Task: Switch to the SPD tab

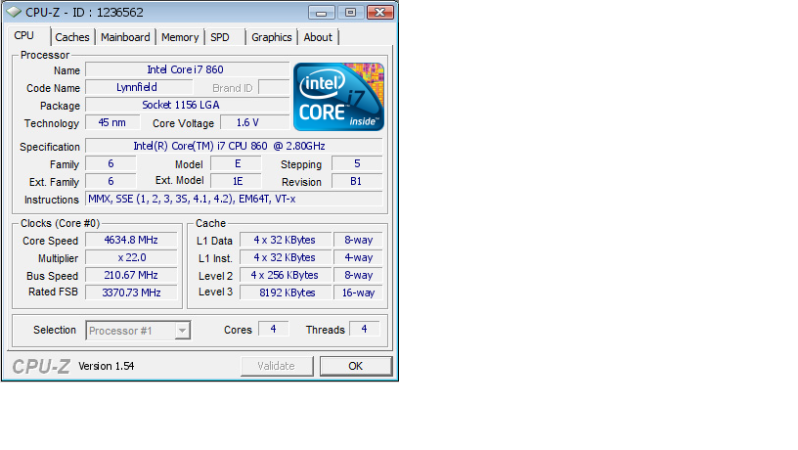Action: pyautogui.click(x=220, y=37)
